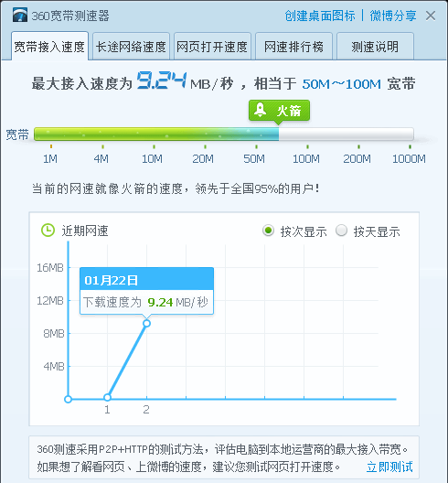Click the 360 speed tester app icon

tap(20, 15)
